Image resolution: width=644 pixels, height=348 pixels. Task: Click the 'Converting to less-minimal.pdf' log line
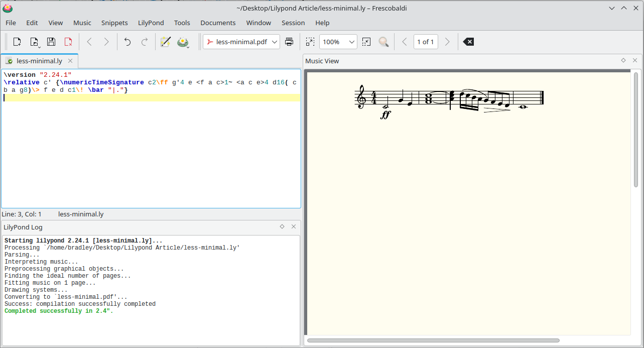click(66, 297)
